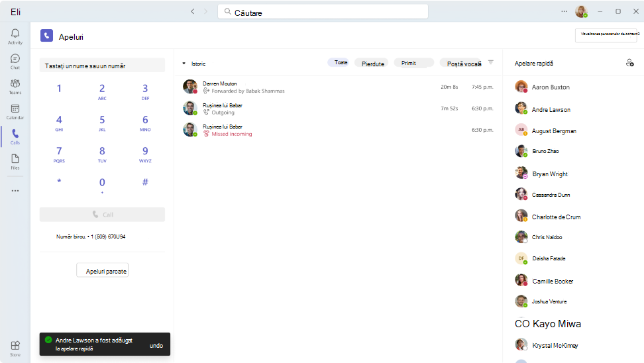The width and height of the screenshot is (644, 363).
Task: Click the Căutare search box
Action: (323, 12)
